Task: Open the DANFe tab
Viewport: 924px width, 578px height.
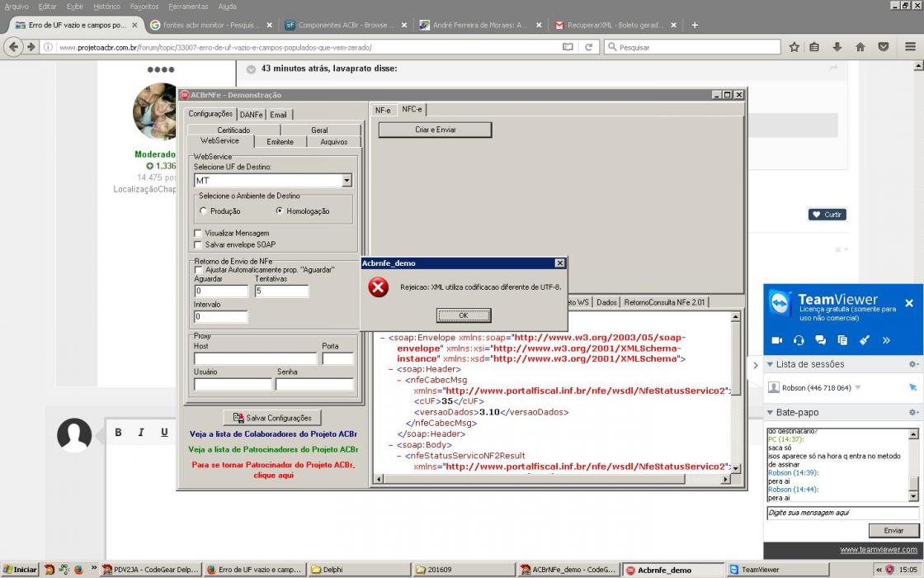Action: 251,115
